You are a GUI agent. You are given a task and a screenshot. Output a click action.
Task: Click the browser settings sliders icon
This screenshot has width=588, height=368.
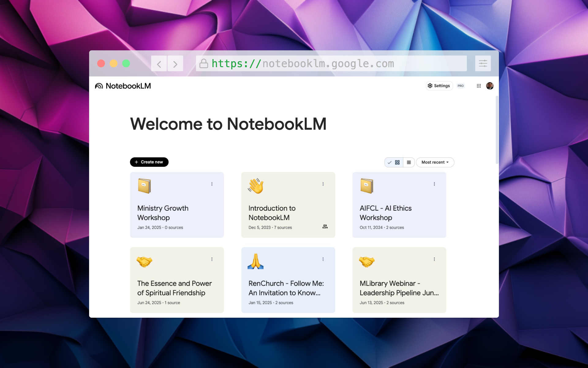tap(483, 63)
